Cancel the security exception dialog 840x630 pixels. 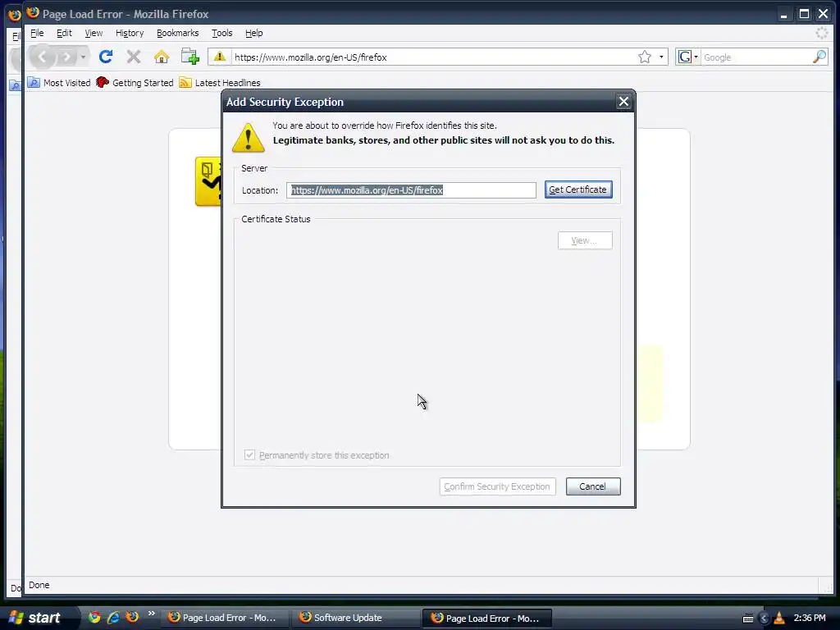click(593, 486)
